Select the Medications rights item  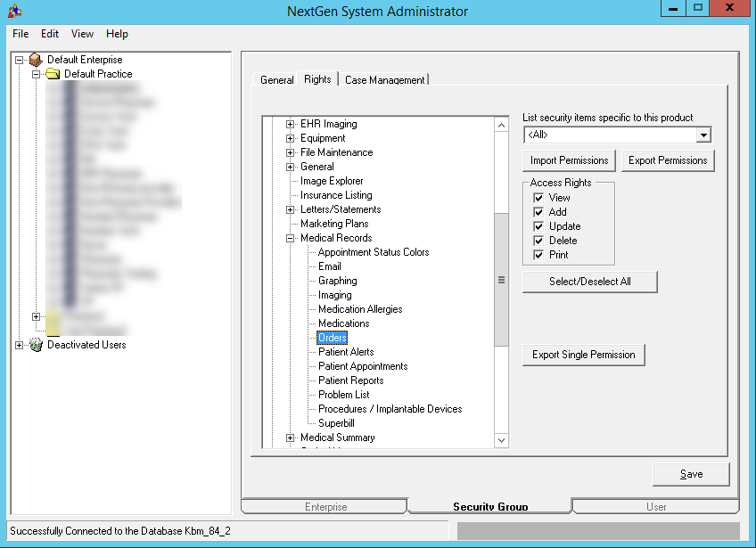point(344,323)
